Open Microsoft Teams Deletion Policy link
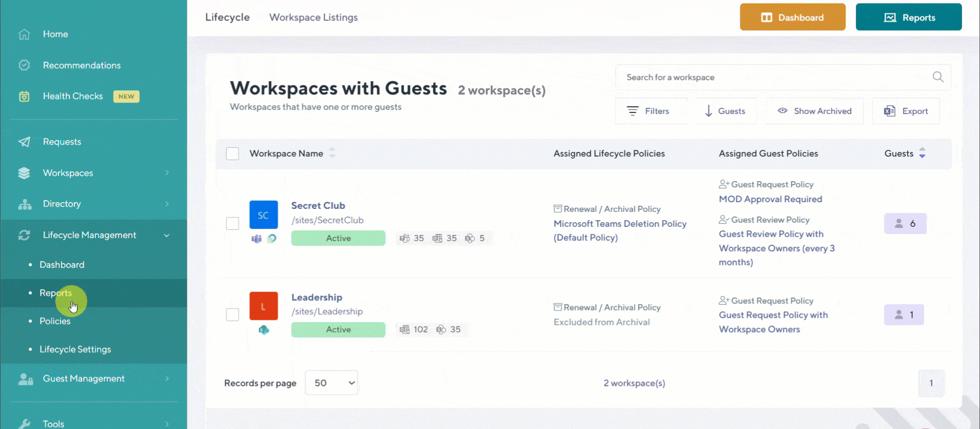The width and height of the screenshot is (980, 429). (620, 230)
